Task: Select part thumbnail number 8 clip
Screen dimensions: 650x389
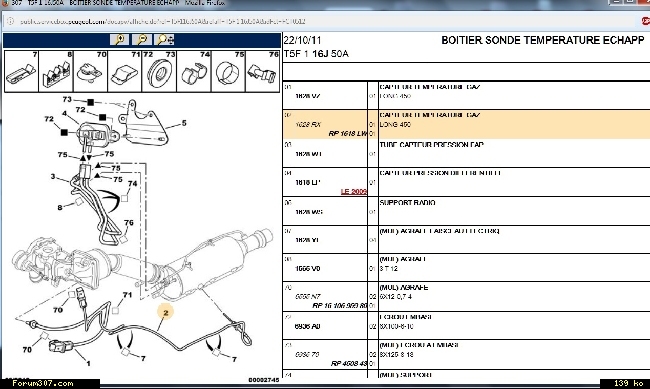Action: pos(56,71)
